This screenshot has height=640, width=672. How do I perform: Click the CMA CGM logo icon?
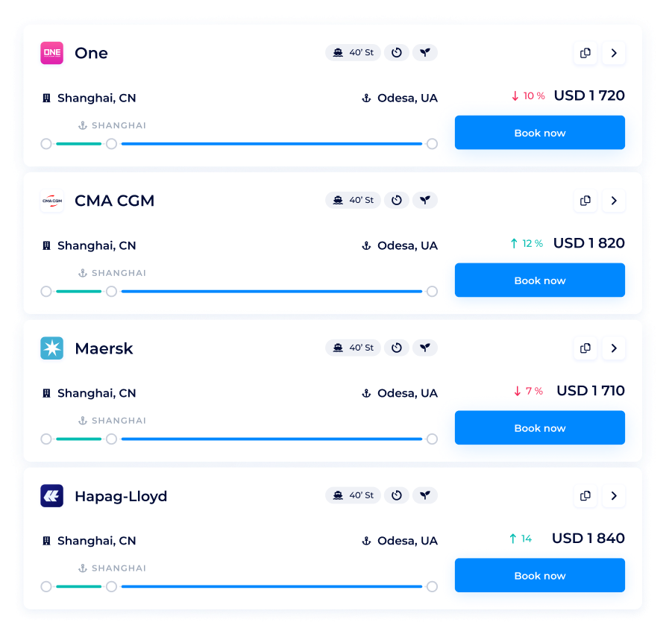51,201
